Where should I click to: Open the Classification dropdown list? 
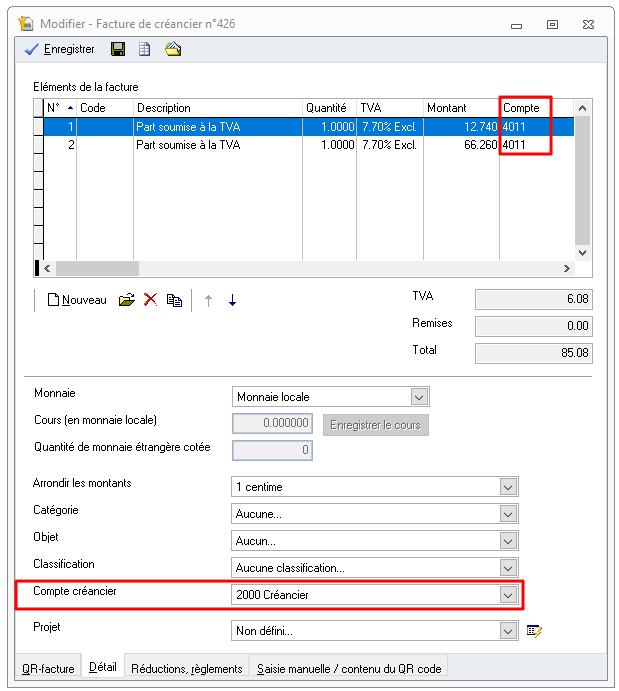(509, 568)
